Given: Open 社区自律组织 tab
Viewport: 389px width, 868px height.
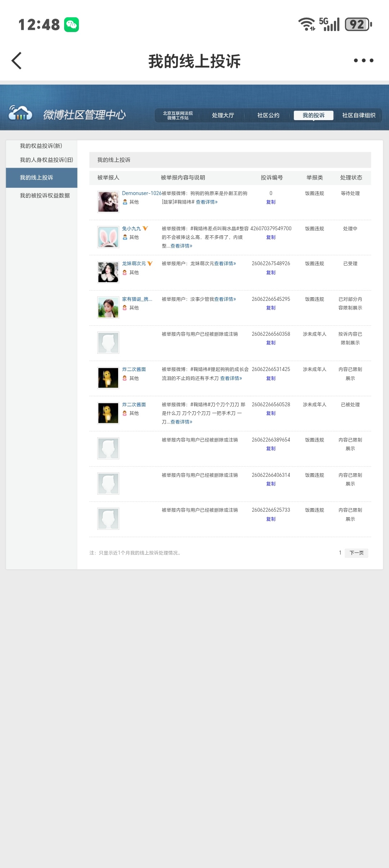Looking at the screenshot, I should pos(359,116).
